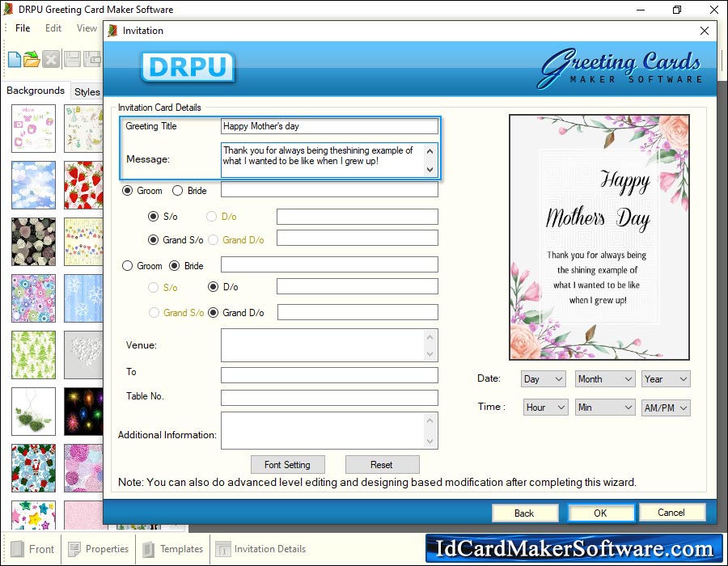Viewport: 728px width, 566px height.
Task: Open the View menu
Action: click(87, 28)
